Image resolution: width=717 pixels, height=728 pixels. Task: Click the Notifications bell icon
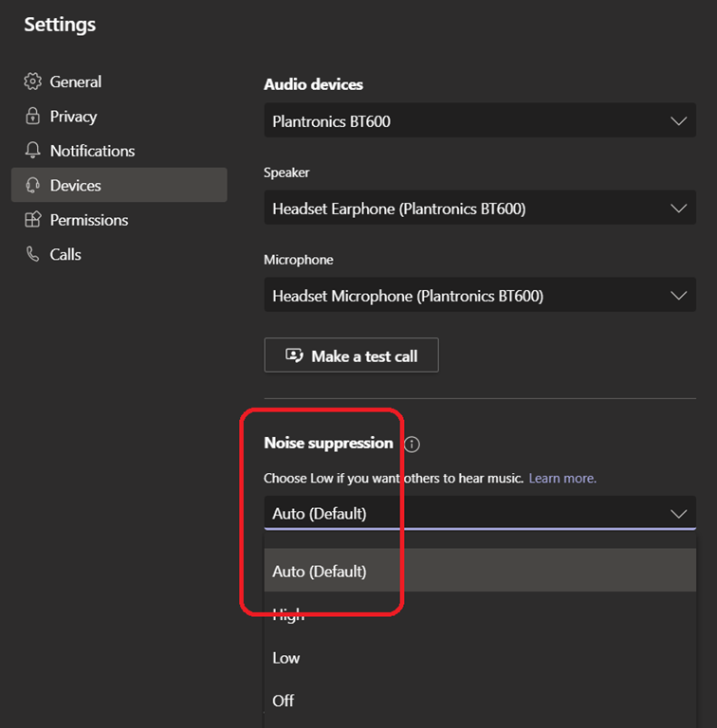(33, 151)
